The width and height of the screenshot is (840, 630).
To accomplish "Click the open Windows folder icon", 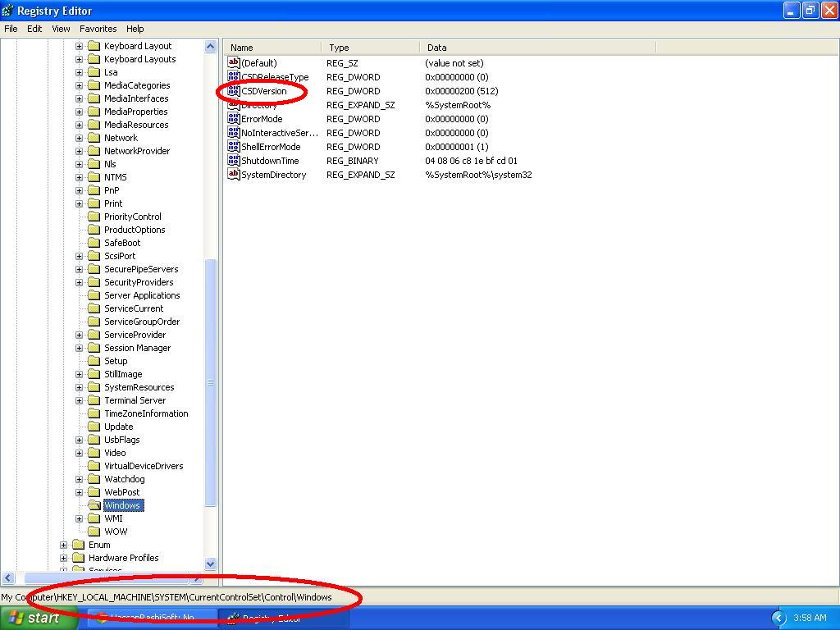I will (94, 505).
